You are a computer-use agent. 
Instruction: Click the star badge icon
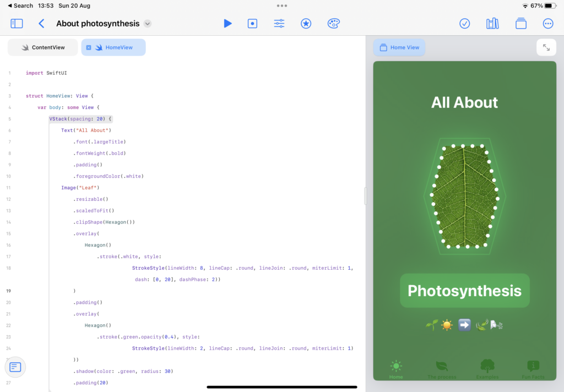[306, 23]
